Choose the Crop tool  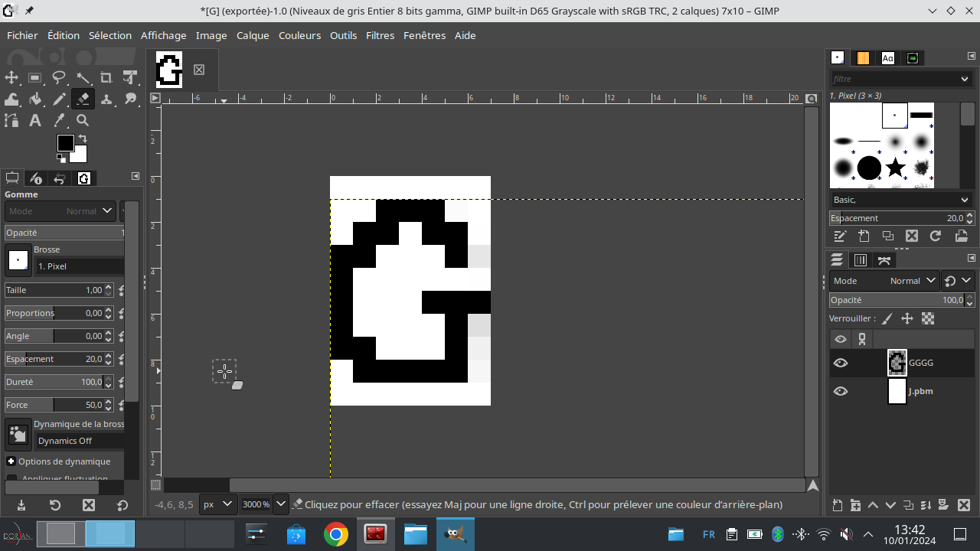[106, 77]
